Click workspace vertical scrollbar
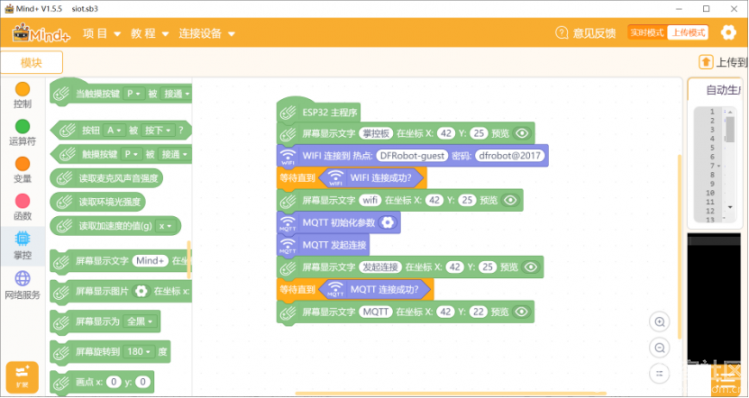 pos(679,246)
